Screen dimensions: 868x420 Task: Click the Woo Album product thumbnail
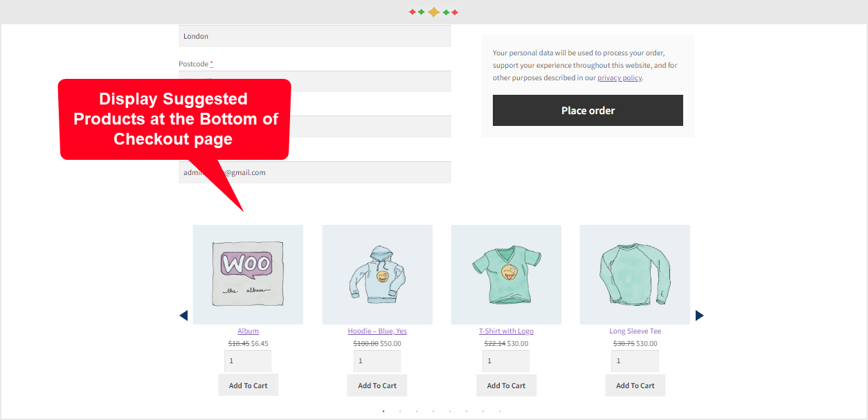coord(248,274)
